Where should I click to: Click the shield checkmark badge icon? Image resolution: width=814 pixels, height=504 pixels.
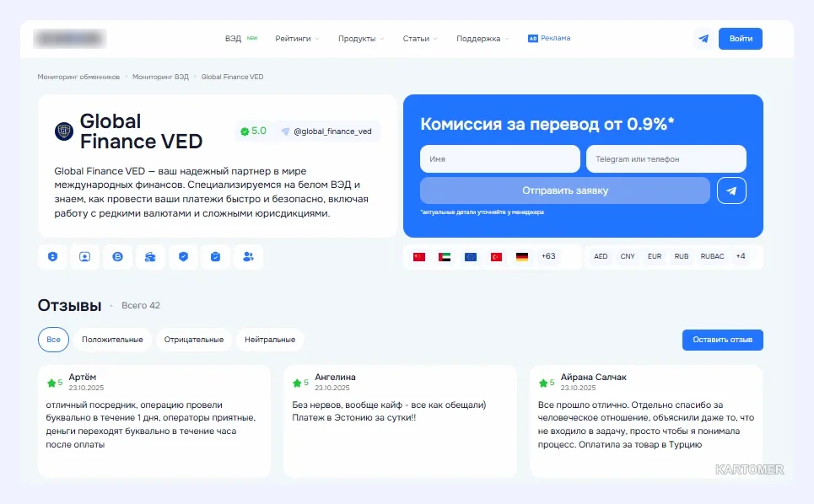(x=183, y=257)
